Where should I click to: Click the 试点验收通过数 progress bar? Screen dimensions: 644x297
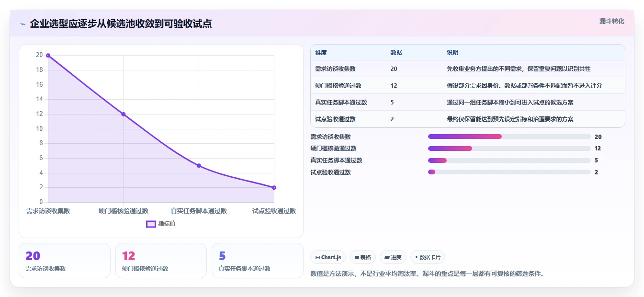(x=509, y=172)
